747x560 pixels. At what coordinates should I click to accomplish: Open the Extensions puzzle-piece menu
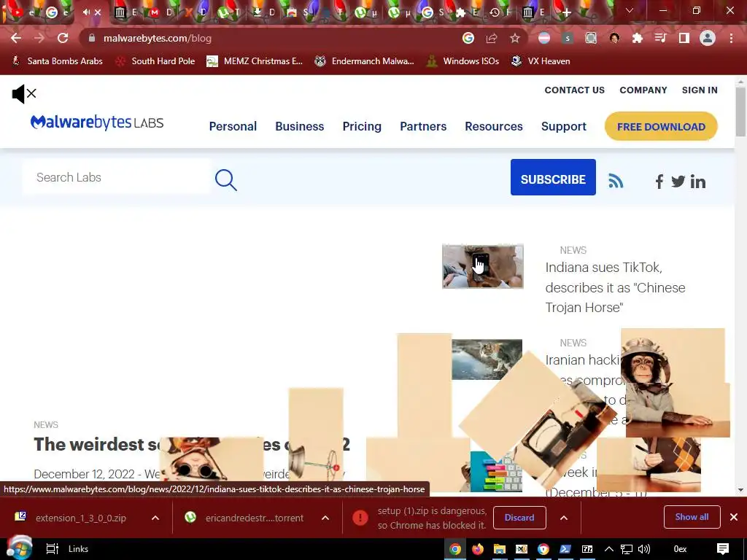point(638,38)
